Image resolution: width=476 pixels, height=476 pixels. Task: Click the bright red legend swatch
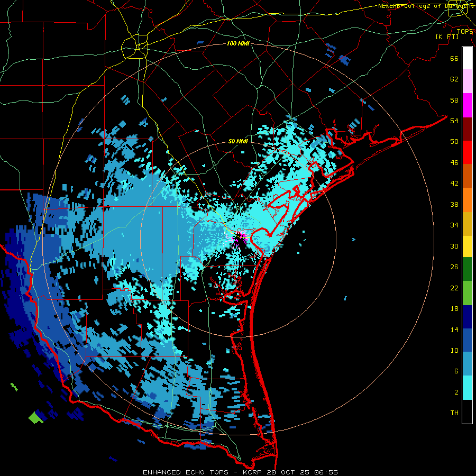tap(467, 152)
